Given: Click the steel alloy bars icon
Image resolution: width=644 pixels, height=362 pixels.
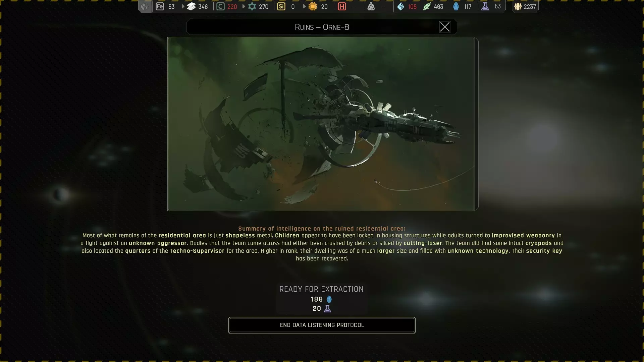Looking at the screenshot, I should [x=191, y=6].
